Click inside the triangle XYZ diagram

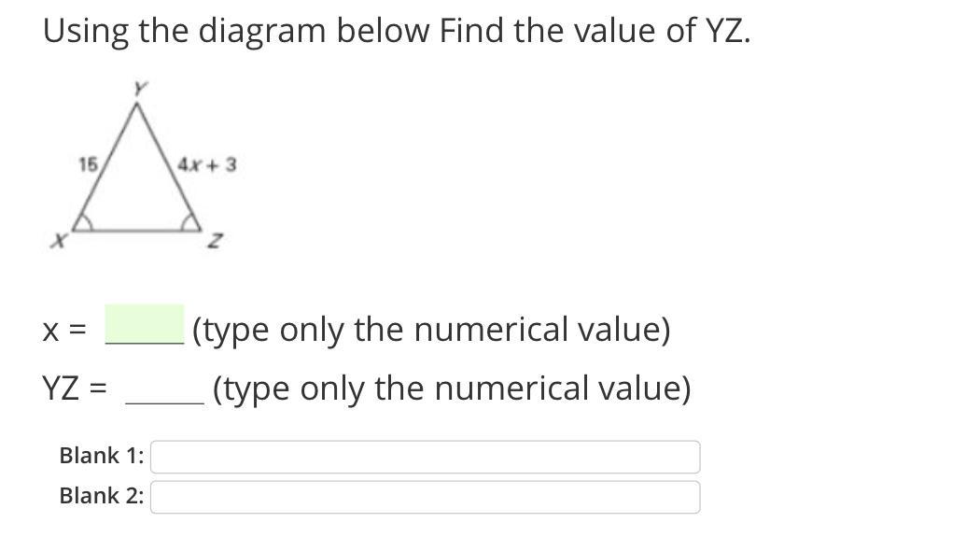pos(137,188)
